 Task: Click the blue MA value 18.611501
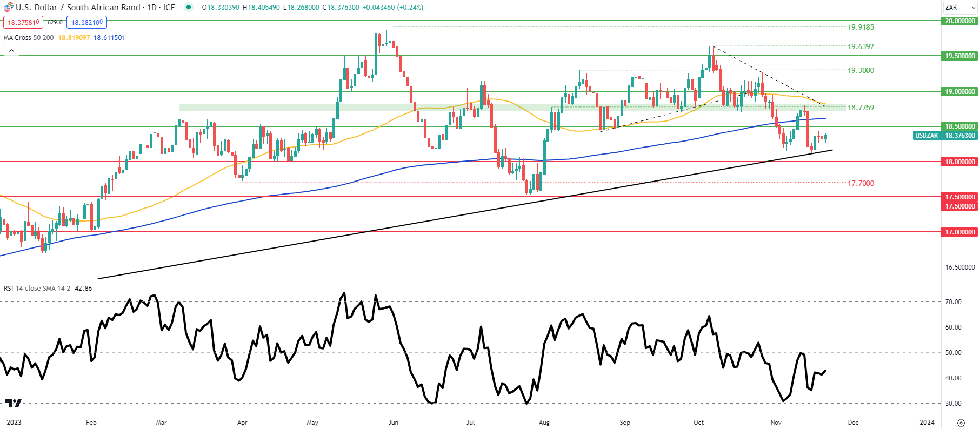(x=109, y=38)
